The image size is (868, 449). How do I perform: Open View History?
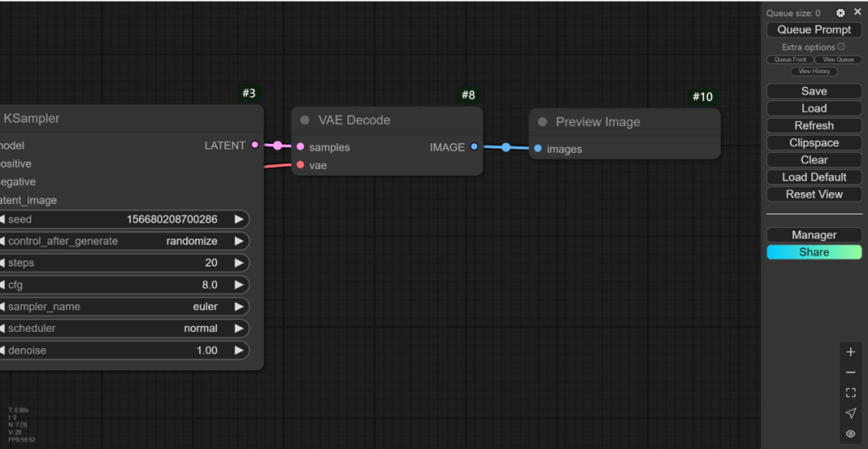click(x=813, y=71)
